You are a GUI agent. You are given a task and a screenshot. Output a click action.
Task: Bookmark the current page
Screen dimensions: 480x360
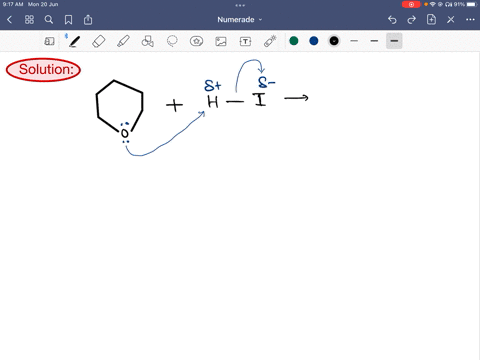click(x=68, y=20)
